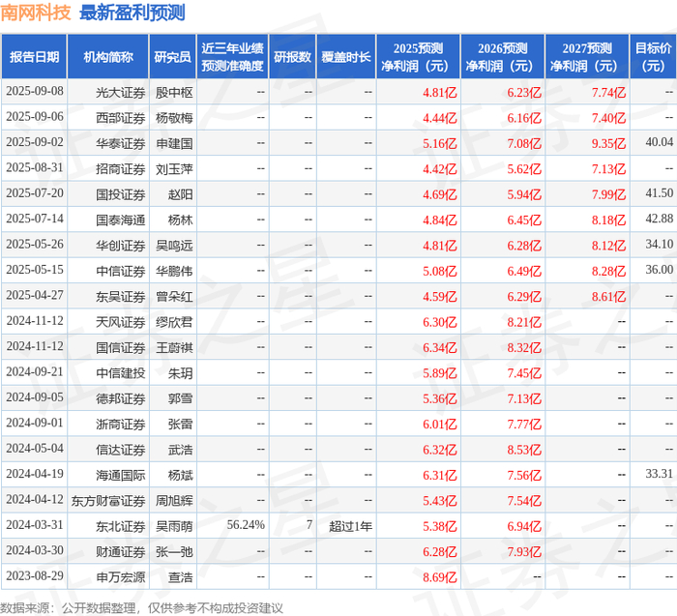
Task: Click institution 天风证券
Action: pos(121,322)
